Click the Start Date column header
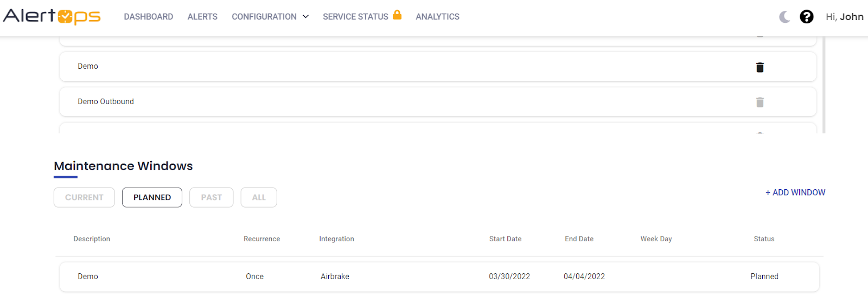This screenshot has width=868, height=302. 505,239
